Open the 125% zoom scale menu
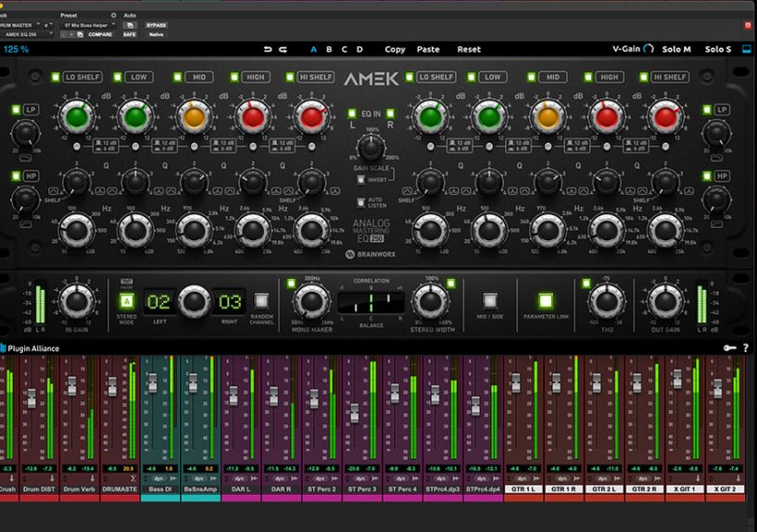The height and width of the screenshot is (532, 757). click(16, 49)
